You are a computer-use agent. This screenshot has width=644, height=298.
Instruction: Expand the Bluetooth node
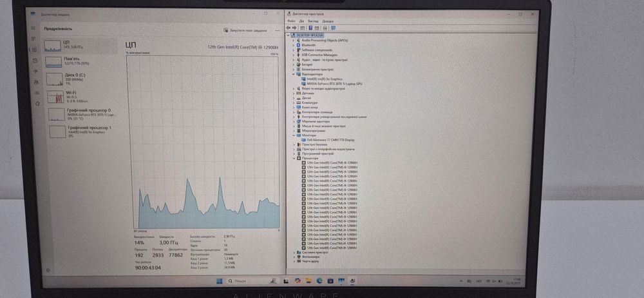pyautogui.click(x=293, y=45)
